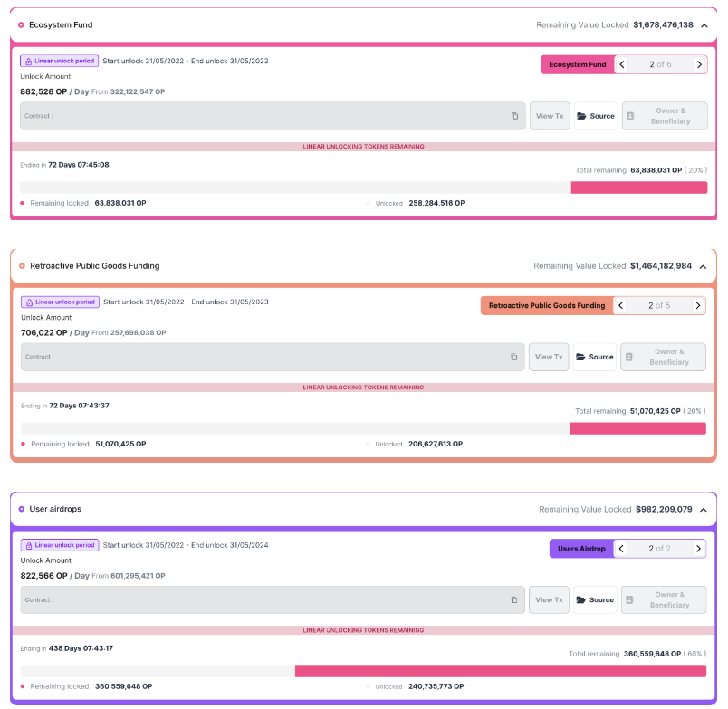Go to next Ecosystem Fund unlock entry
The height and width of the screenshot is (709, 728).
pyautogui.click(x=699, y=64)
